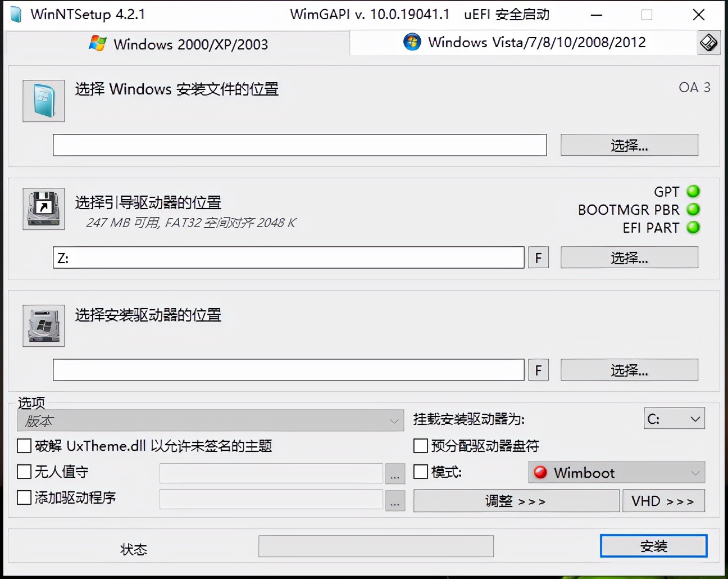Click the status progress bar at the bottom
The height and width of the screenshot is (579, 728).
375,546
